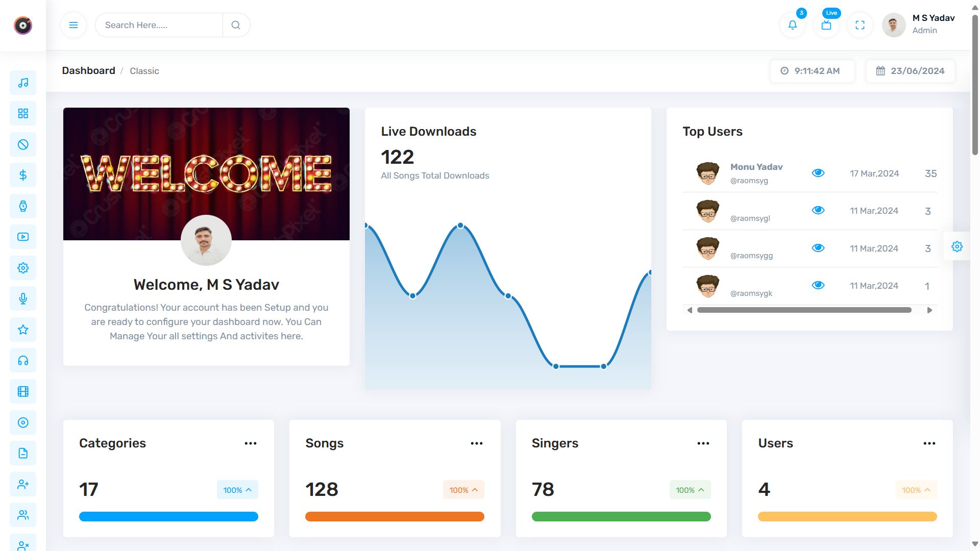This screenshot has height=551, width=980.
Task: Open the Categories card three-dot menu
Action: pyautogui.click(x=250, y=443)
